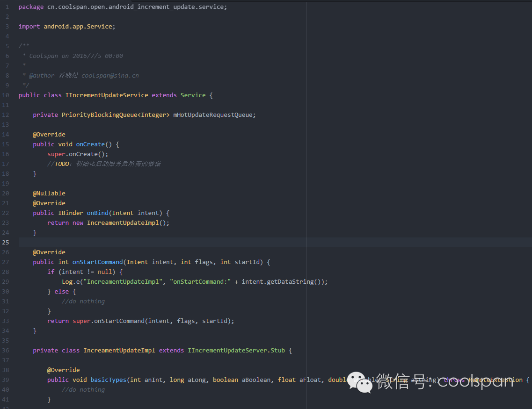This screenshot has width=532, height=409.
Task: Click the TODO comment on line 17
Action: click(104, 164)
